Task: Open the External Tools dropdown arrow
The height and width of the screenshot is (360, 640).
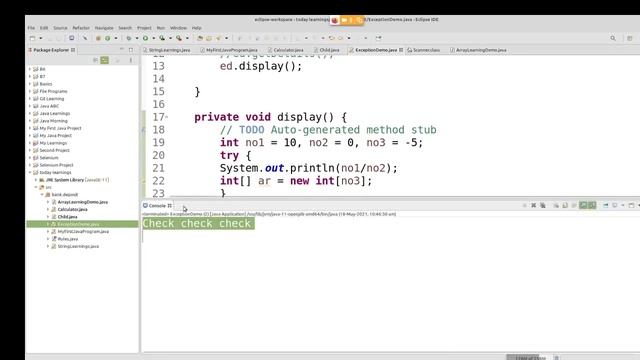Action: tap(187, 38)
